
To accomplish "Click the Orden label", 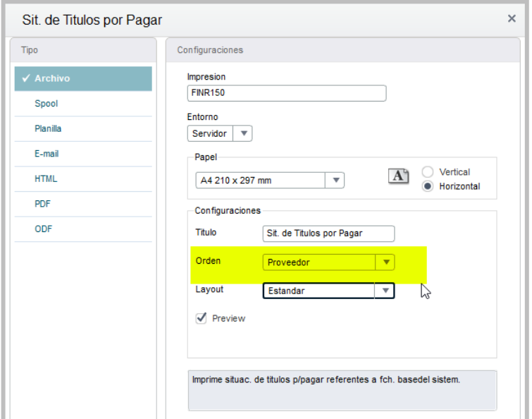I will tap(208, 261).
